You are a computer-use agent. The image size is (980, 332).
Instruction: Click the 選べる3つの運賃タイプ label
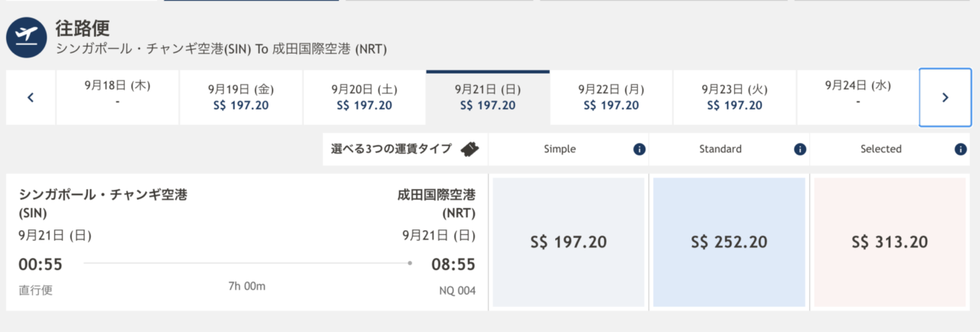click(391, 149)
